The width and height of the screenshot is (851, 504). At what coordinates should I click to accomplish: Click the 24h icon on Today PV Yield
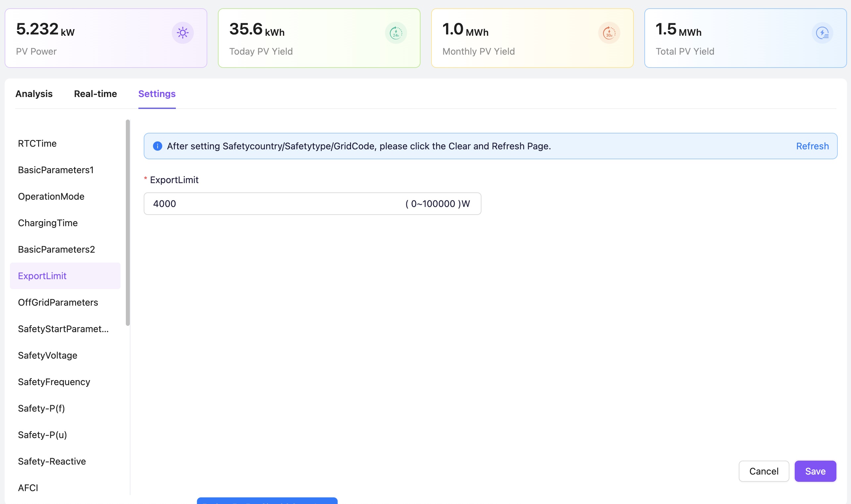[x=396, y=33]
